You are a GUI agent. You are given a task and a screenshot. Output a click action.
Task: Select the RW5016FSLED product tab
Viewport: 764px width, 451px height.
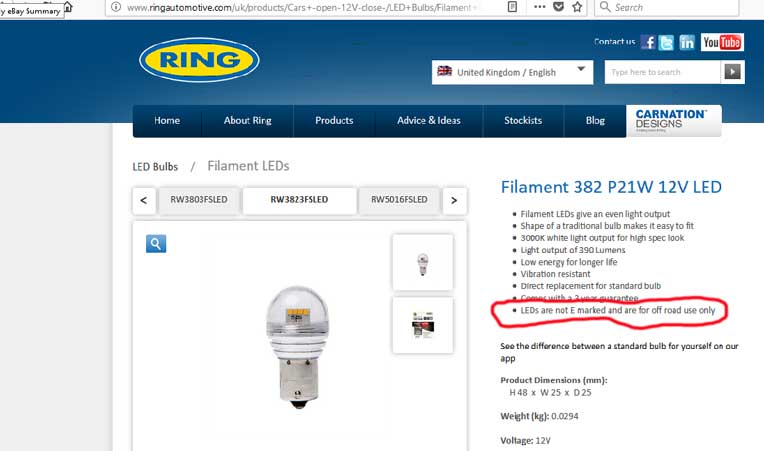tap(399, 200)
